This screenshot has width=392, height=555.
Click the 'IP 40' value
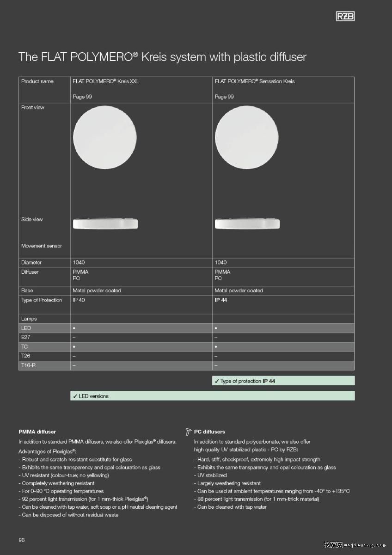click(x=79, y=300)
